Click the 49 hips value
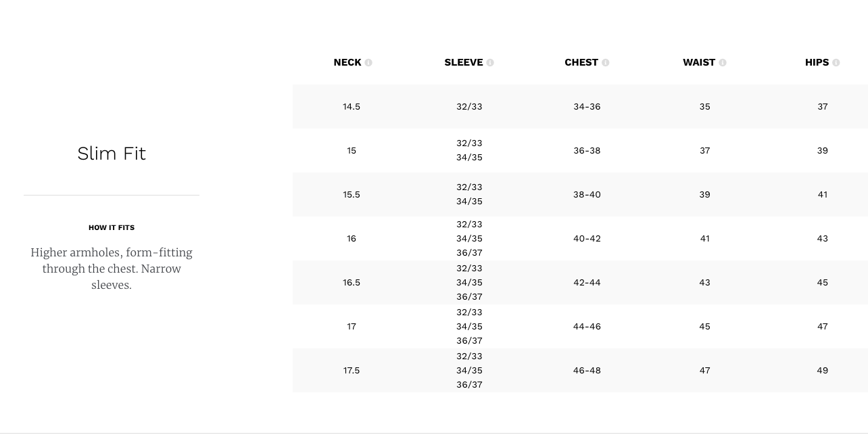 tap(823, 371)
